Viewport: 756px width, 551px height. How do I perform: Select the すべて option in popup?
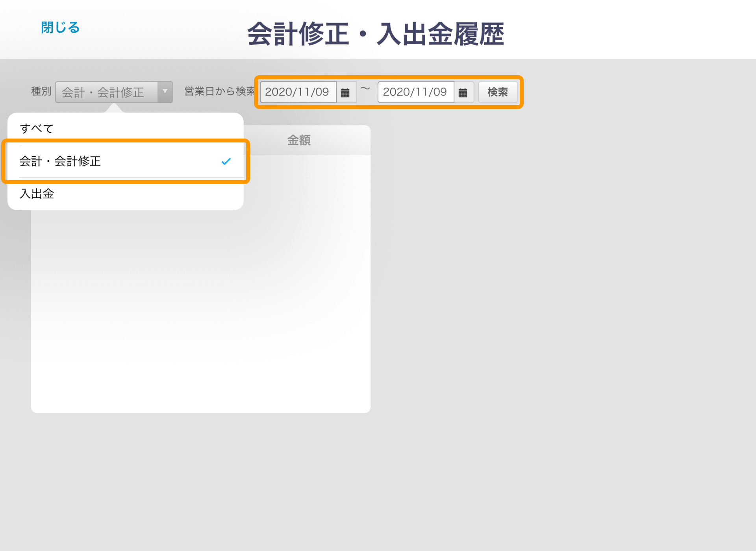coord(36,128)
